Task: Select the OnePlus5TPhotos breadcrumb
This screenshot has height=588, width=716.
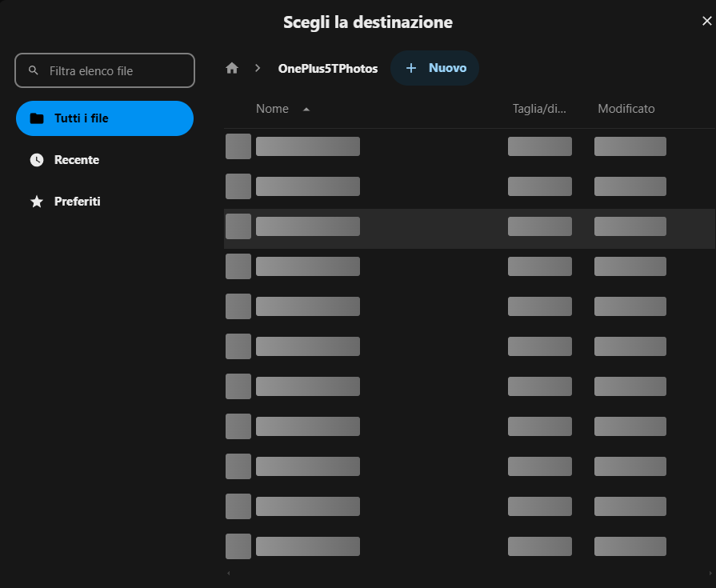Action: pos(327,69)
